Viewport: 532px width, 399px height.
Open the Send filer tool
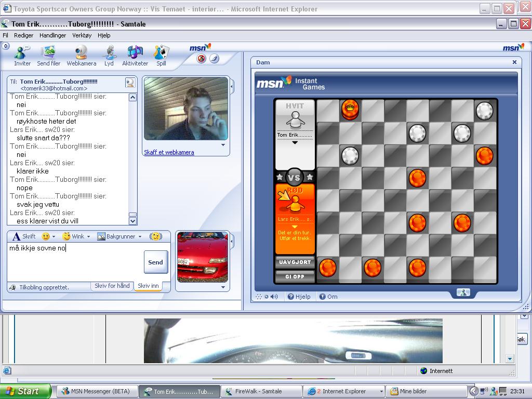click(x=48, y=56)
